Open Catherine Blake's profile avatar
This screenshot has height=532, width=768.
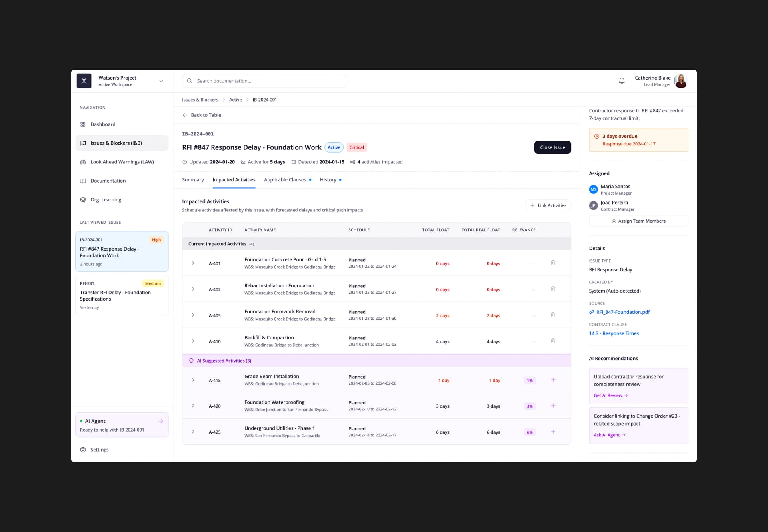[680, 81]
